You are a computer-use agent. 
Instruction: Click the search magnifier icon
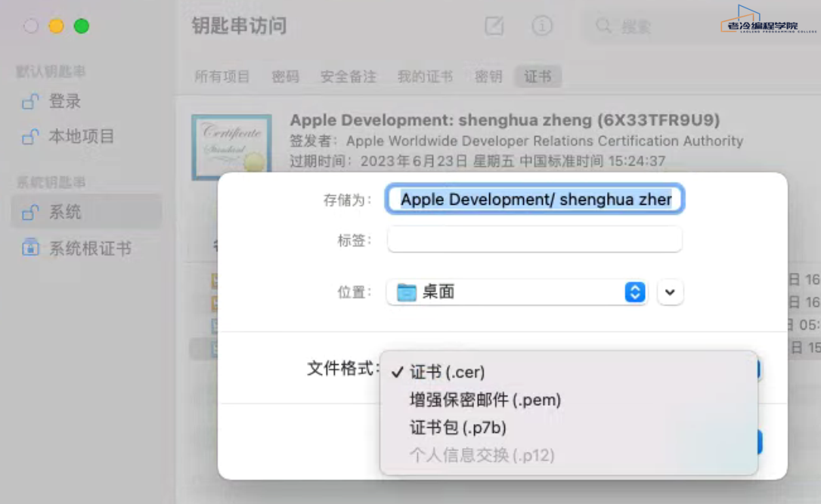(x=603, y=26)
